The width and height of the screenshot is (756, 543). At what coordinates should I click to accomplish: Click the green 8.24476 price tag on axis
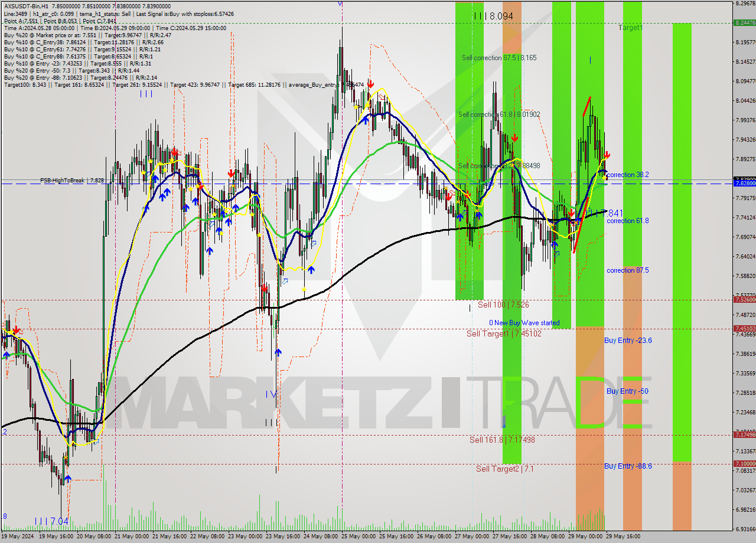744,22
